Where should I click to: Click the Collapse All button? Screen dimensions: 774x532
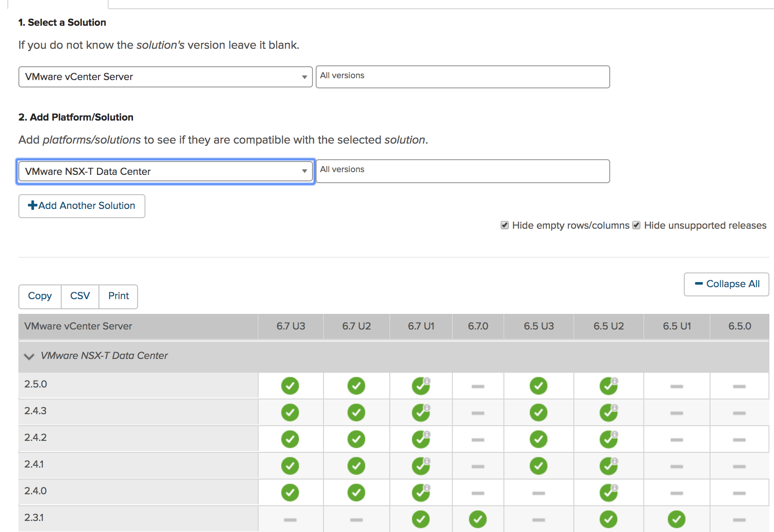point(727,284)
